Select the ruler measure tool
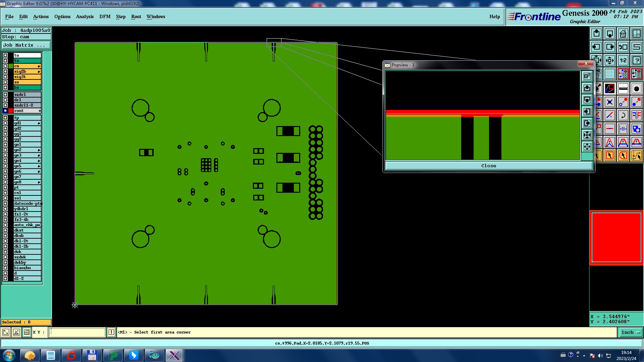Image resolution: width=644 pixels, height=362 pixels. [x=623, y=88]
